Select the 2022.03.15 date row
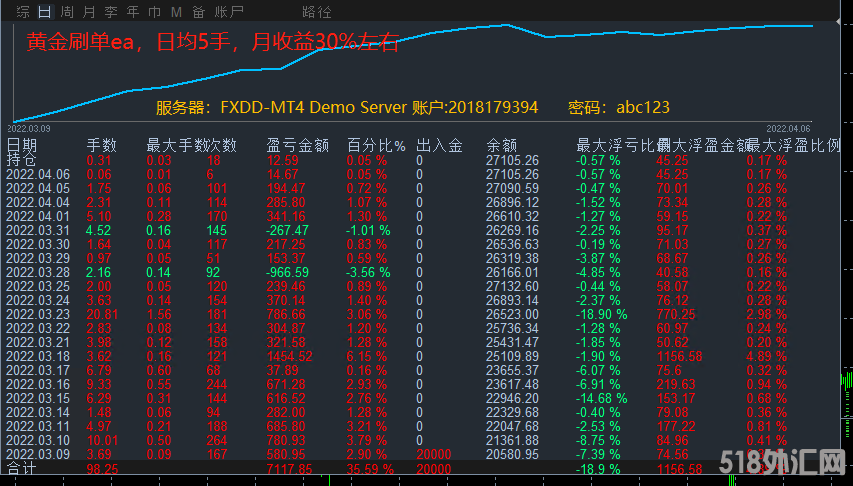Viewport: 853px width, 486px height. click(38, 398)
